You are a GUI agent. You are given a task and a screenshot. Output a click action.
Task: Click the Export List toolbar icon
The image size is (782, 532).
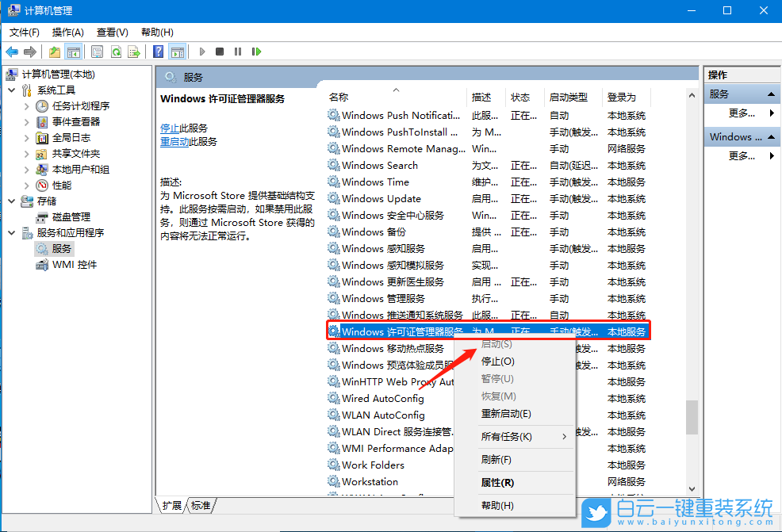click(x=134, y=51)
